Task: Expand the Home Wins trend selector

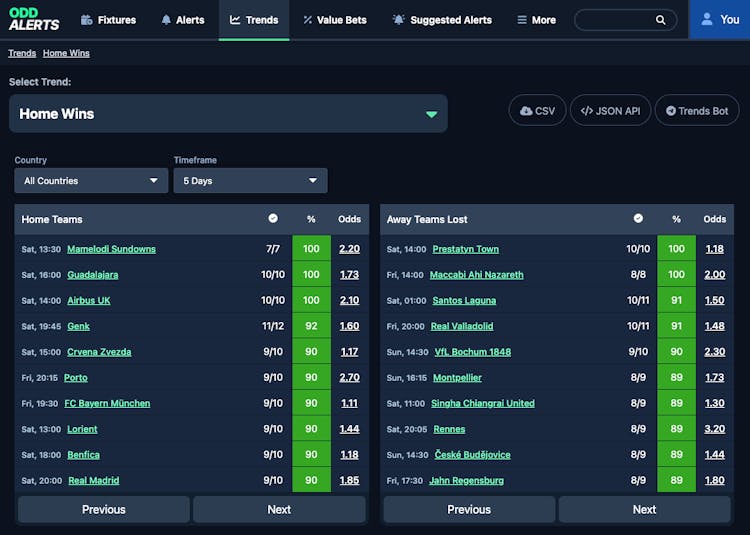Action: coord(228,114)
